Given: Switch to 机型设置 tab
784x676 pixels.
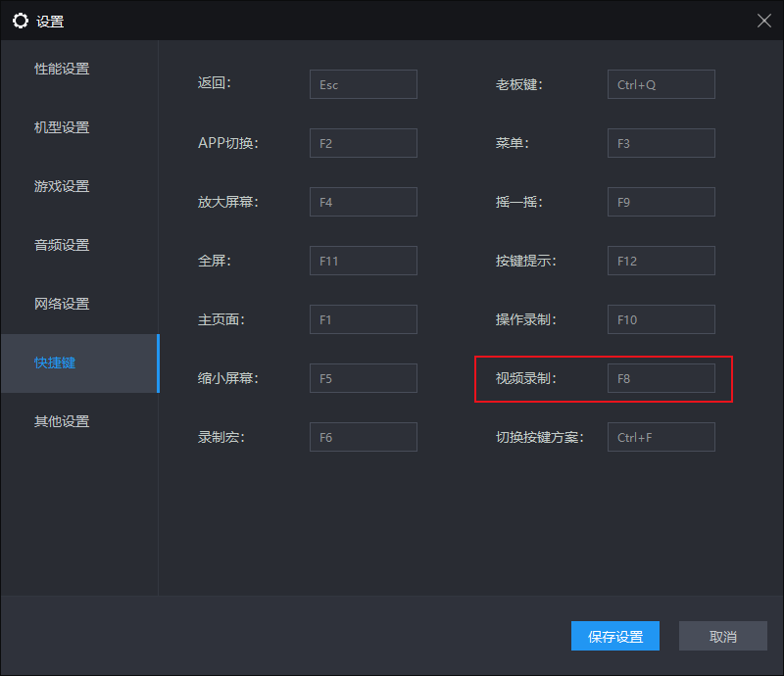Looking at the screenshot, I should click(x=63, y=127).
